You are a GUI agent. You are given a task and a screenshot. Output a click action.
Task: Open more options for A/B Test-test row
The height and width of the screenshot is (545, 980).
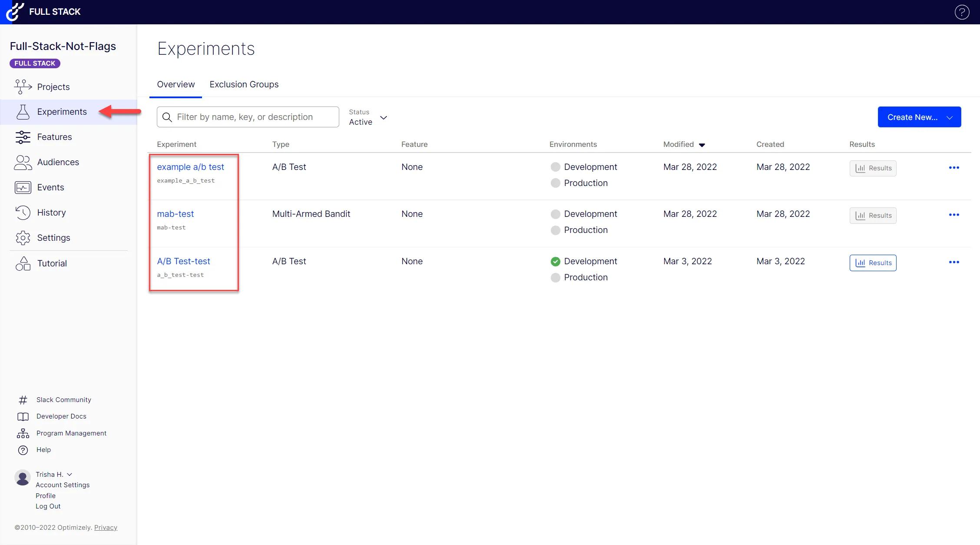(x=954, y=262)
